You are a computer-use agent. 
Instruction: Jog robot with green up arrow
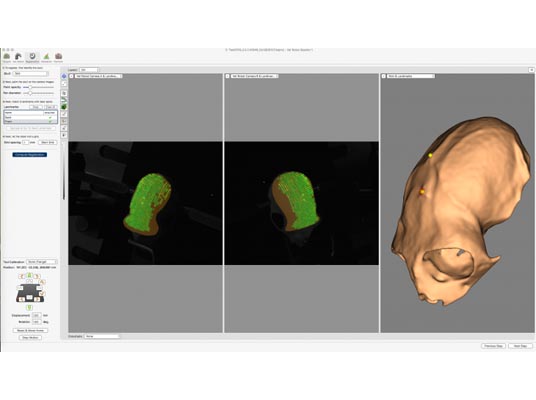pos(29,276)
